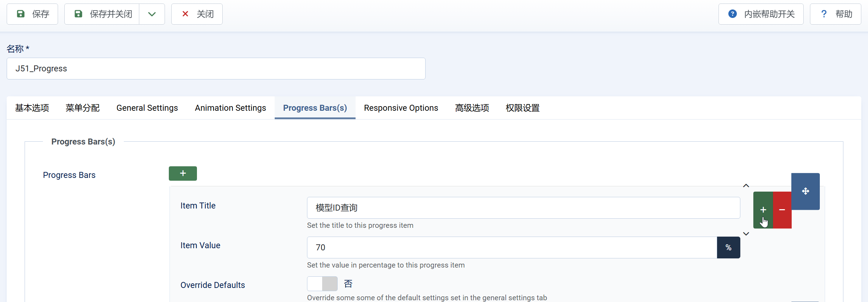Click the blue move handle icon

tap(805, 191)
